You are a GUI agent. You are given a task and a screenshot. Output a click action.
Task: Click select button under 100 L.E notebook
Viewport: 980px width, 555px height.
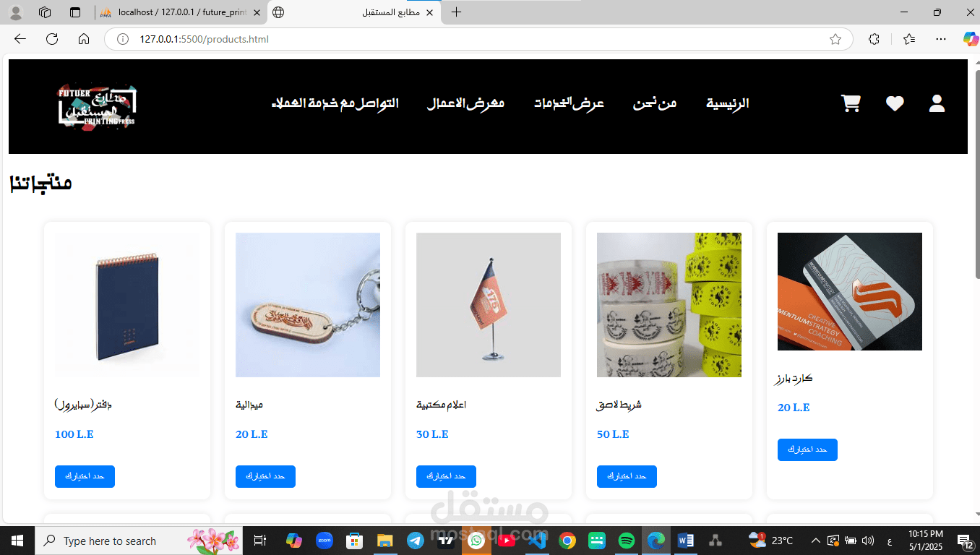pyautogui.click(x=85, y=476)
